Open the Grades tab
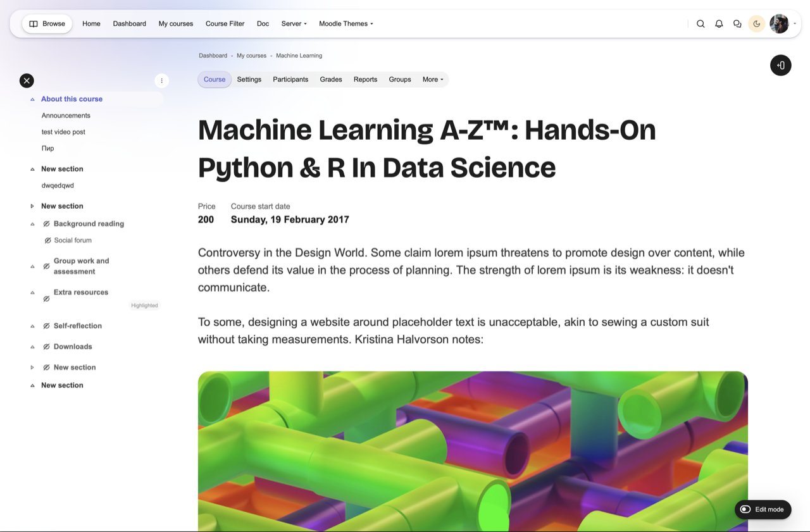Screen dimensions: 810x532 coord(330,80)
